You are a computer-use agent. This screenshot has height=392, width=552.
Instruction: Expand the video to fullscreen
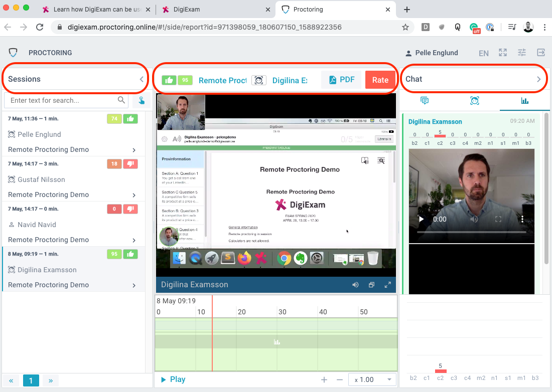(387, 285)
